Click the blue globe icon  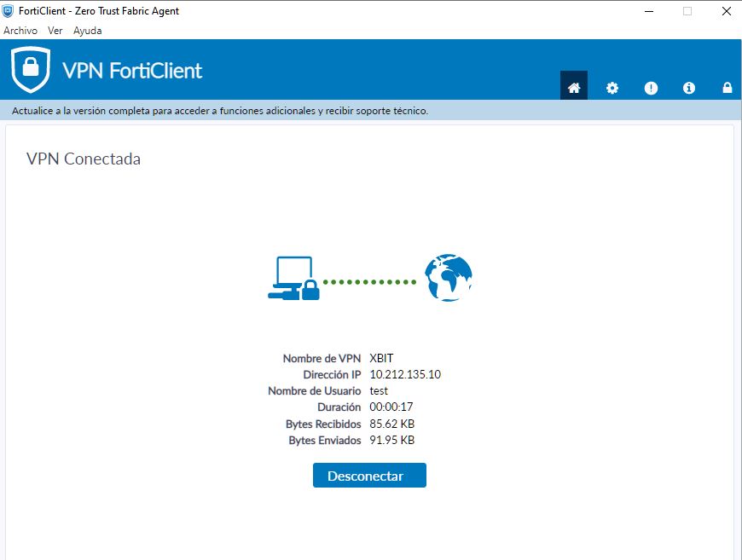tap(448, 278)
